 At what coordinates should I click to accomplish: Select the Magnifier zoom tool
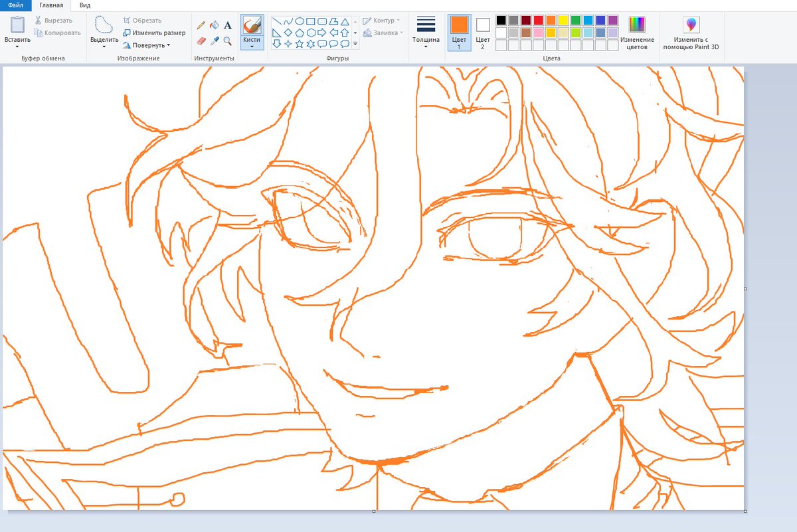(x=228, y=41)
